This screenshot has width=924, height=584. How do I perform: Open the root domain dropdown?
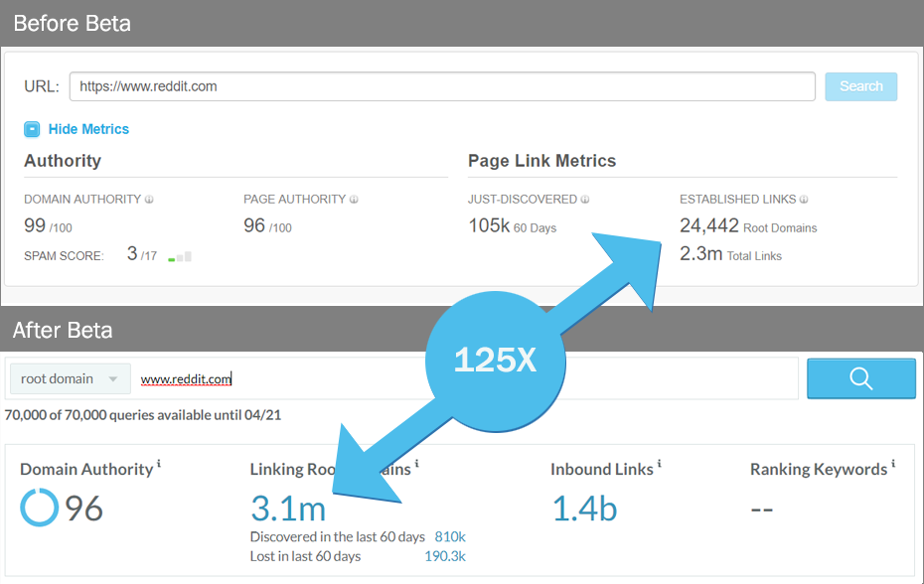click(71, 378)
